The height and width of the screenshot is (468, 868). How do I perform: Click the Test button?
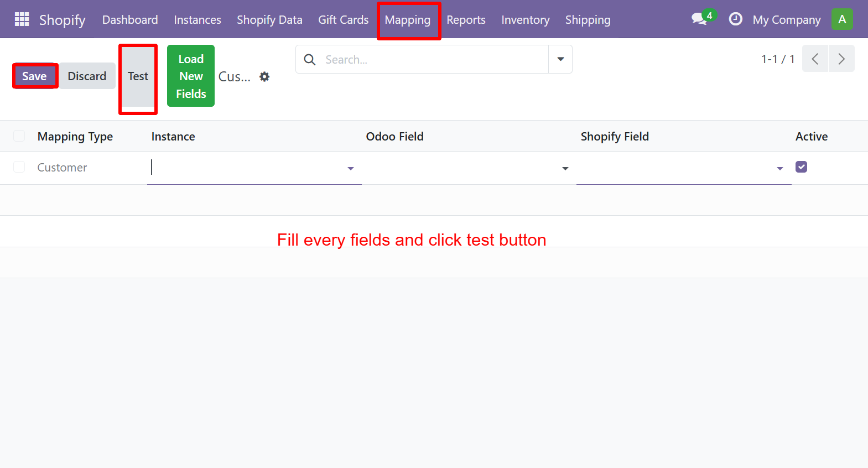pyautogui.click(x=138, y=76)
